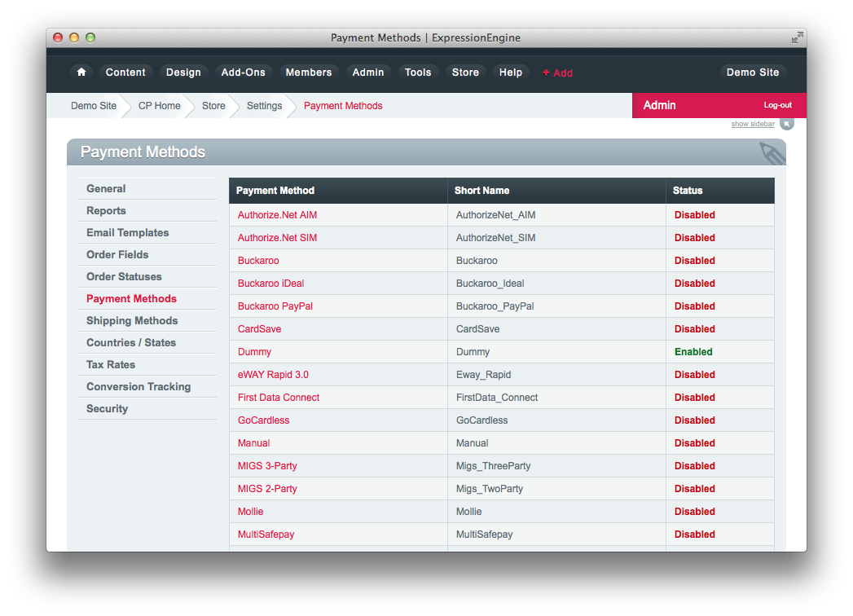853x616 pixels.
Task: Open the Tools menu
Action: tap(418, 73)
